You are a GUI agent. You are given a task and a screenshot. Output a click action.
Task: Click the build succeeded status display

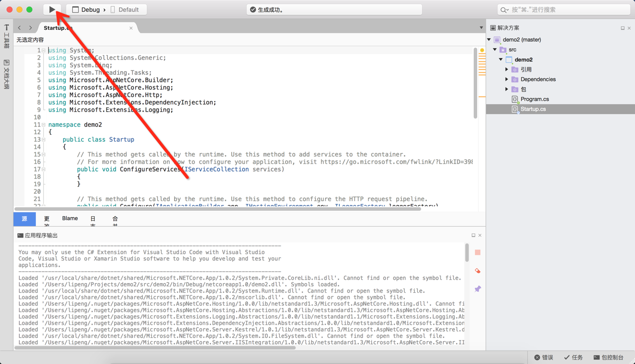click(334, 9)
